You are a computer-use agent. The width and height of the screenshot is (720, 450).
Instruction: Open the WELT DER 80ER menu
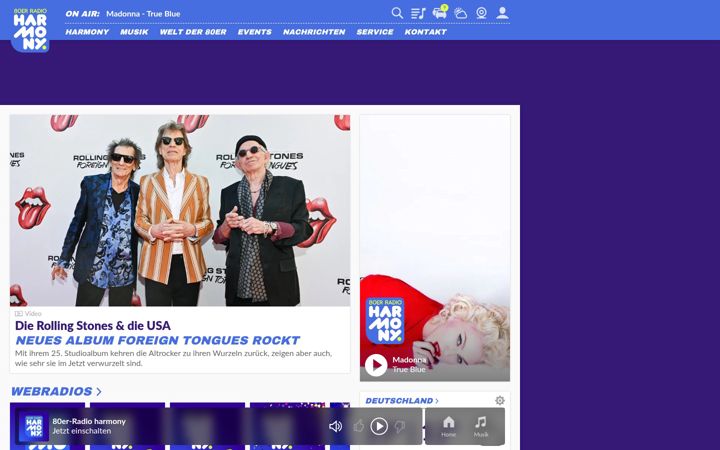(193, 32)
